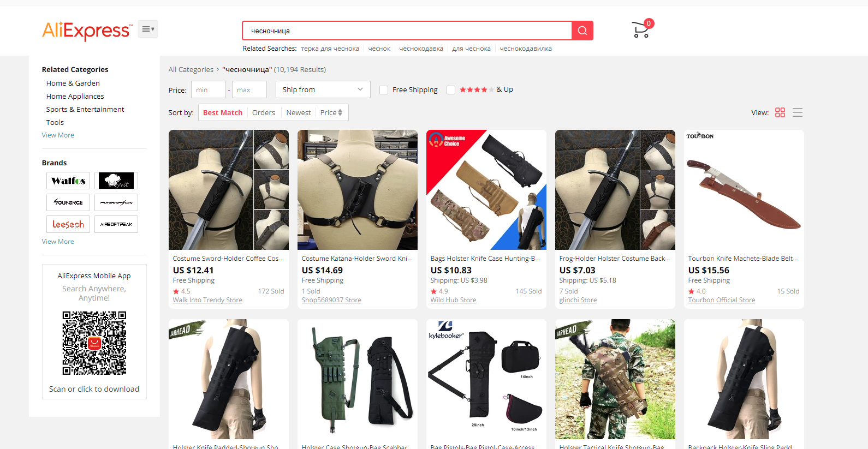Click the US $12.41 price

coord(193,270)
